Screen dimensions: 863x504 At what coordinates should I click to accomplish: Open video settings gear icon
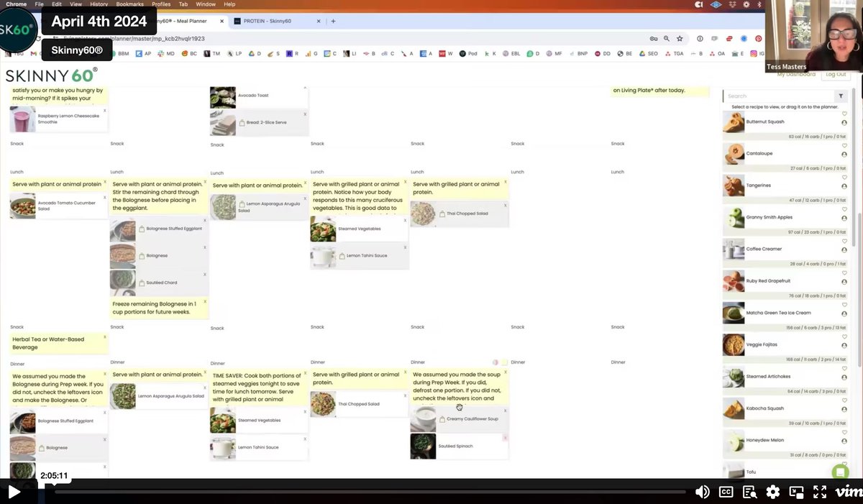point(772,492)
